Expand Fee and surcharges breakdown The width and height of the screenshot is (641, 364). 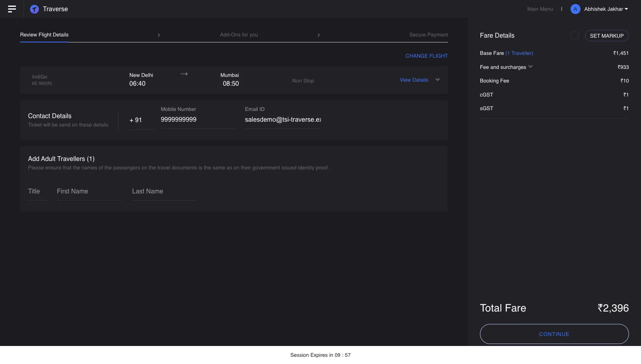point(530,67)
